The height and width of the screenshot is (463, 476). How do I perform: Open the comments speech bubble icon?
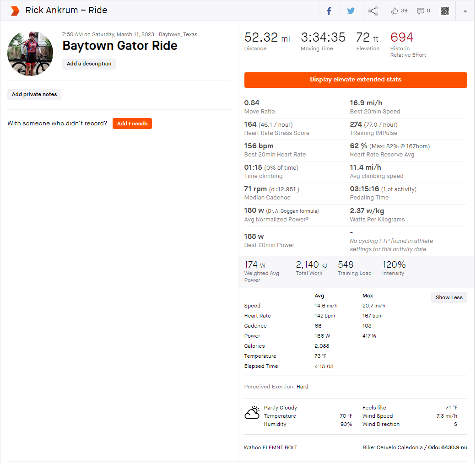420,11
